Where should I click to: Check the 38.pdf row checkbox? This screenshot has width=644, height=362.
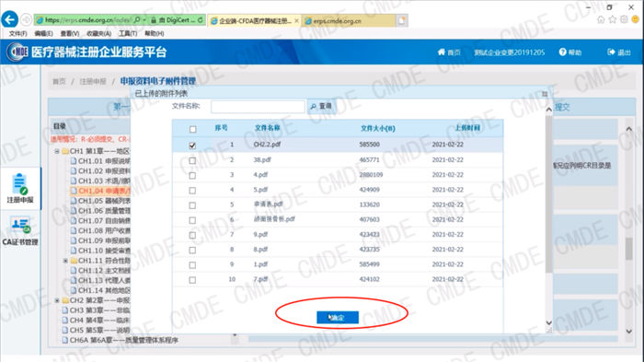(x=192, y=160)
